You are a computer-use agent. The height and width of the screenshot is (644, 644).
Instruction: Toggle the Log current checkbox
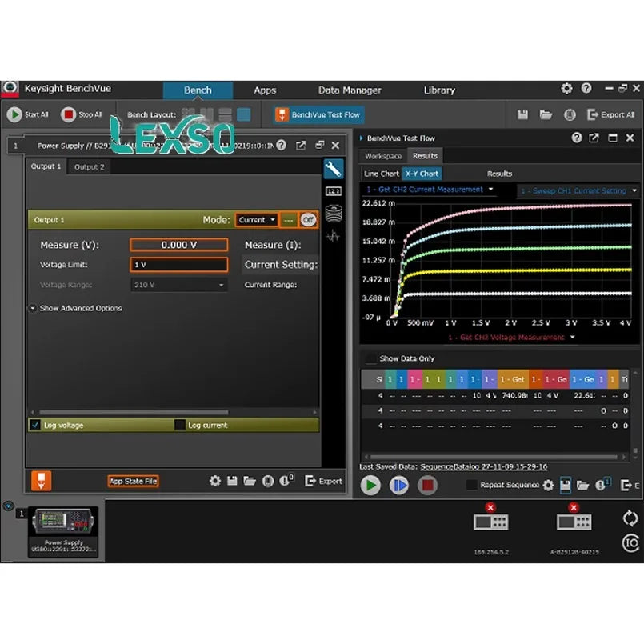[180, 425]
